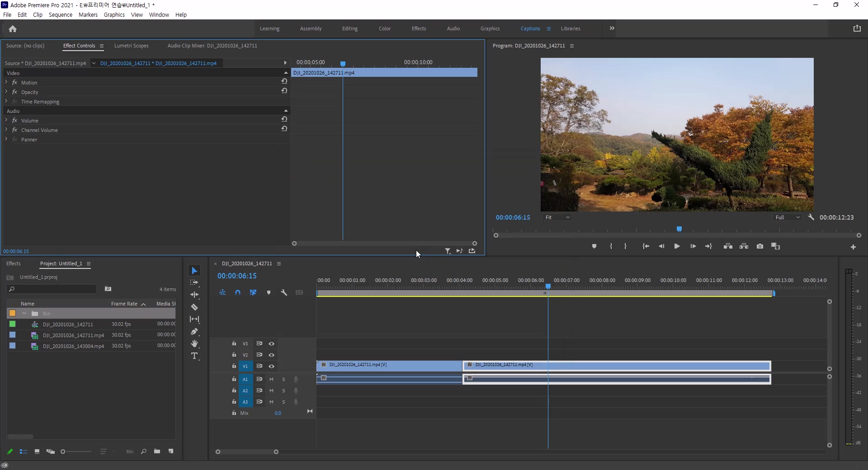Open the Program monitor button editor plus
The width and height of the screenshot is (868, 470).
(853, 247)
